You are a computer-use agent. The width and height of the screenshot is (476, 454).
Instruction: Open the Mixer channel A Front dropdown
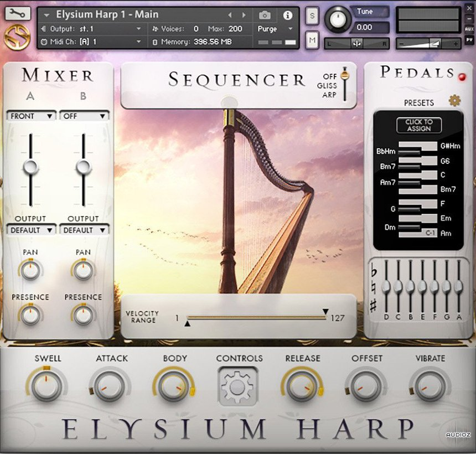point(30,116)
